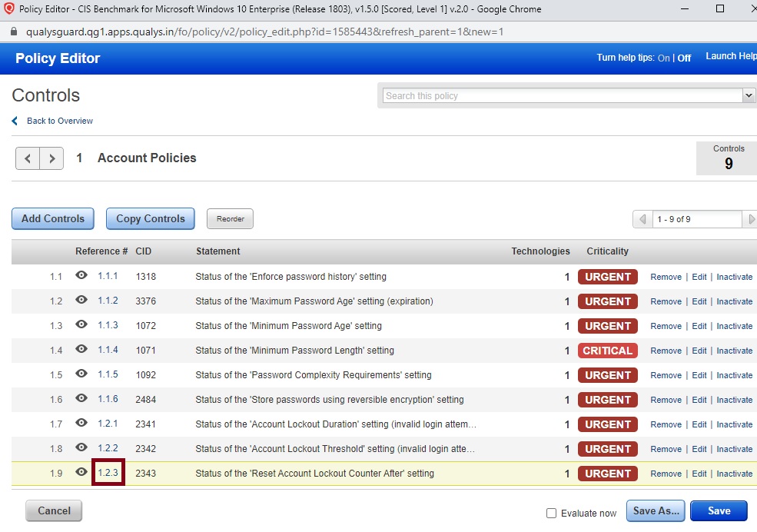Click URGENT badge on Store passwords row

[607, 400]
